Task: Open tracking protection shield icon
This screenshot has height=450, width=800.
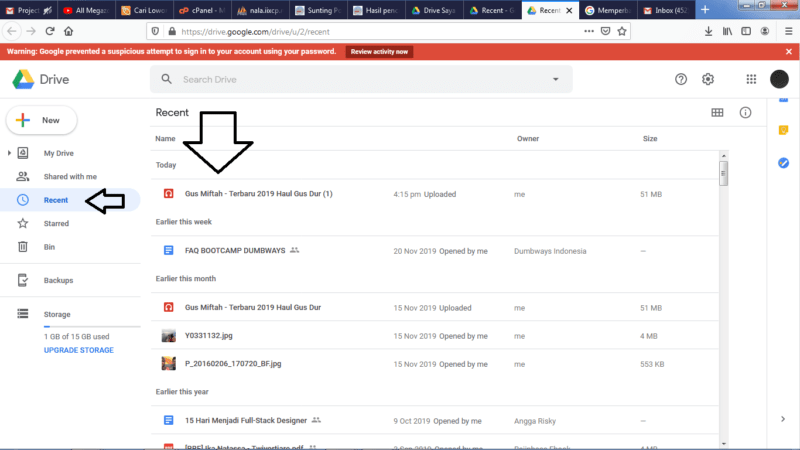Action: click(155, 31)
